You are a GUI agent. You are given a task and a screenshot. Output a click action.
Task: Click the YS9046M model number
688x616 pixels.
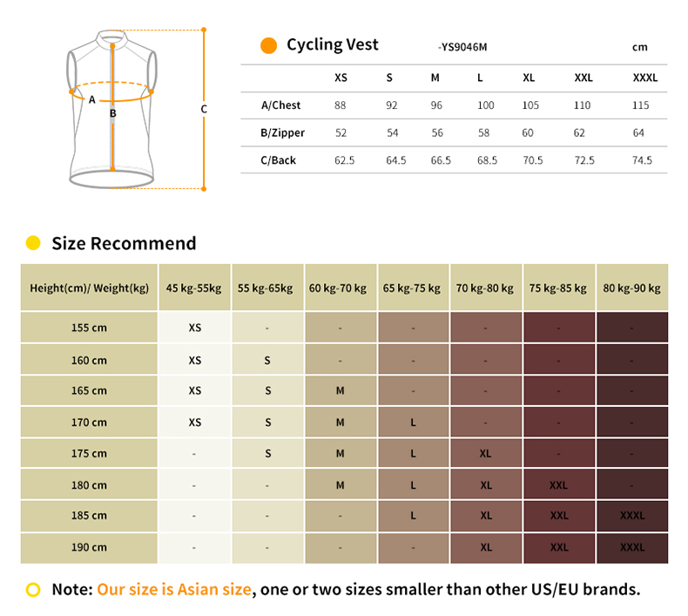(462, 47)
